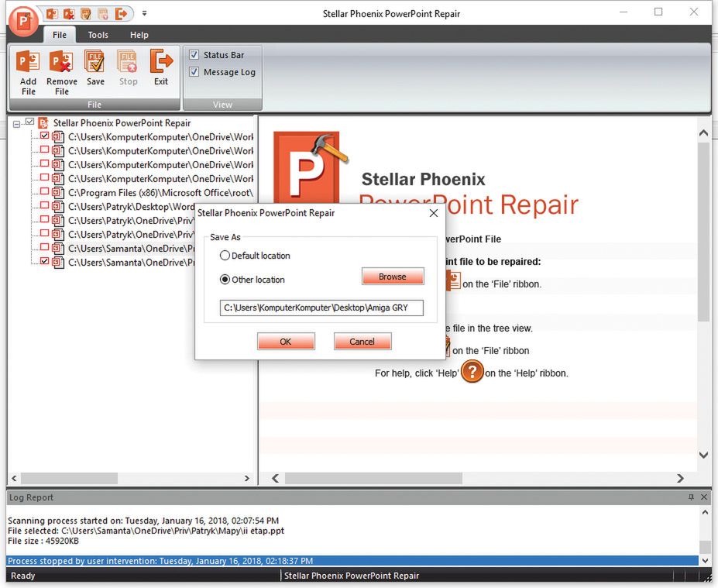
Task: Uncheck the root Stellar Phoenix PowerPoint Repair checkbox
Action: pyautogui.click(x=29, y=122)
